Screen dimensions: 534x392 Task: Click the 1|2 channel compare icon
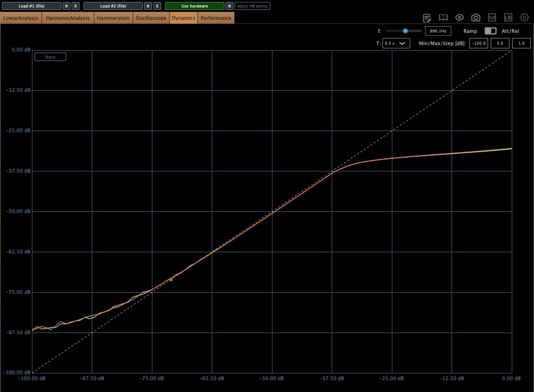click(x=492, y=18)
